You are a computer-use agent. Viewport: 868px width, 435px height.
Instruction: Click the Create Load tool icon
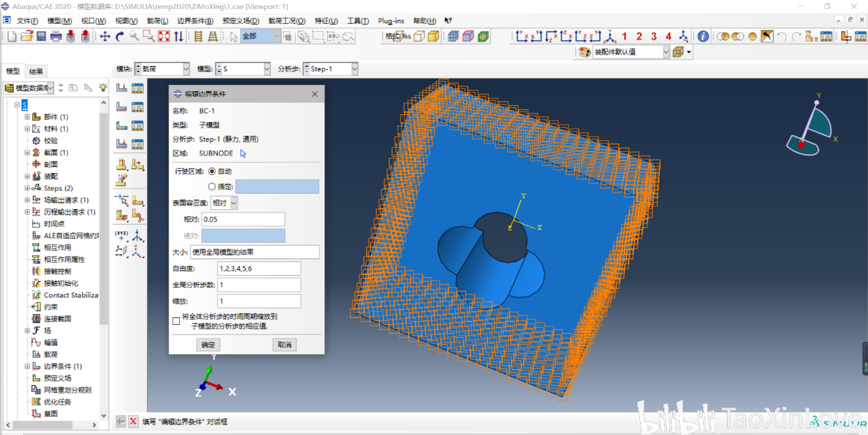click(121, 88)
